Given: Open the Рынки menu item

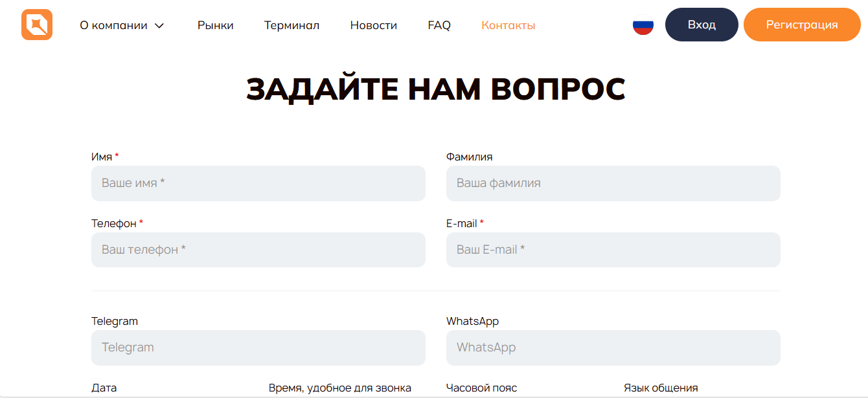Looking at the screenshot, I should (216, 25).
